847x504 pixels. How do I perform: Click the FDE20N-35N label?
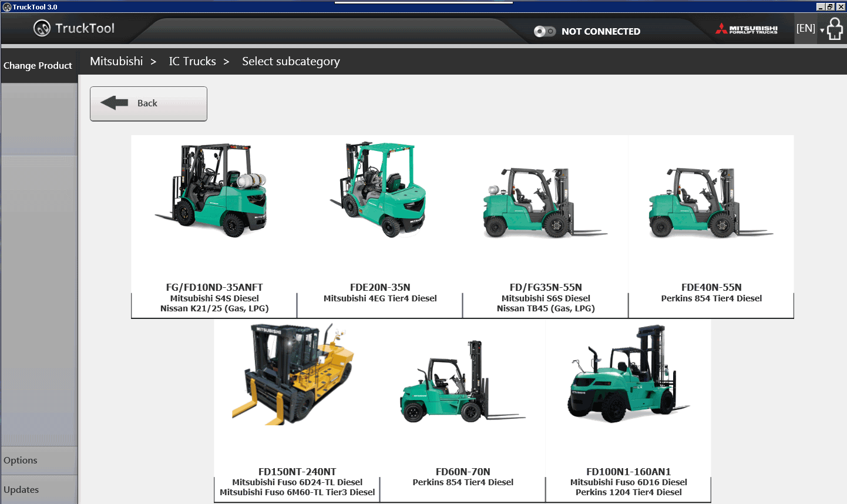point(380,287)
